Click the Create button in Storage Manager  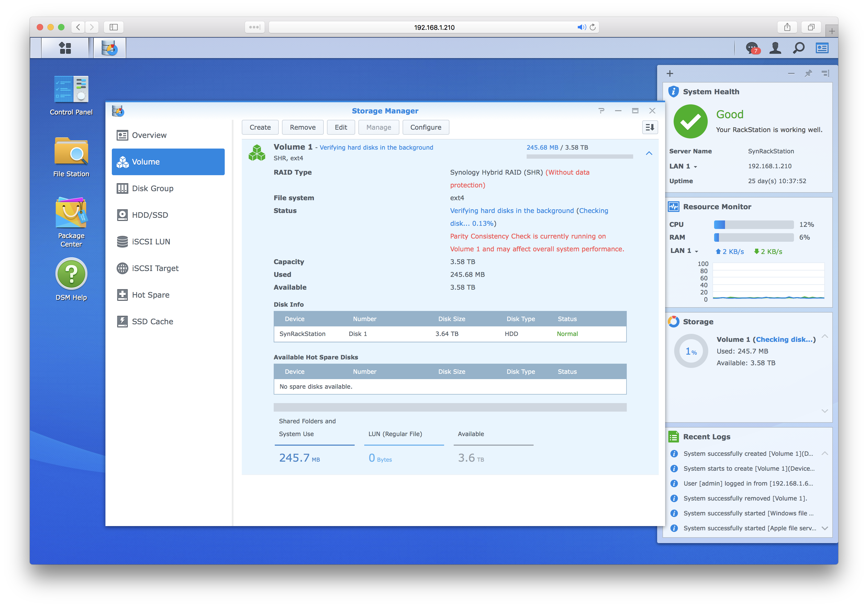(x=260, y=127)
